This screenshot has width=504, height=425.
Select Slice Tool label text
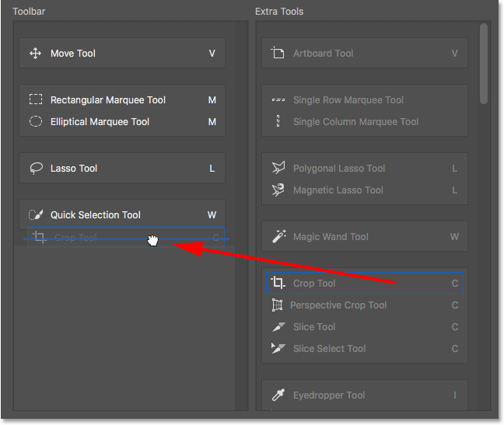[x=314, y=327]
